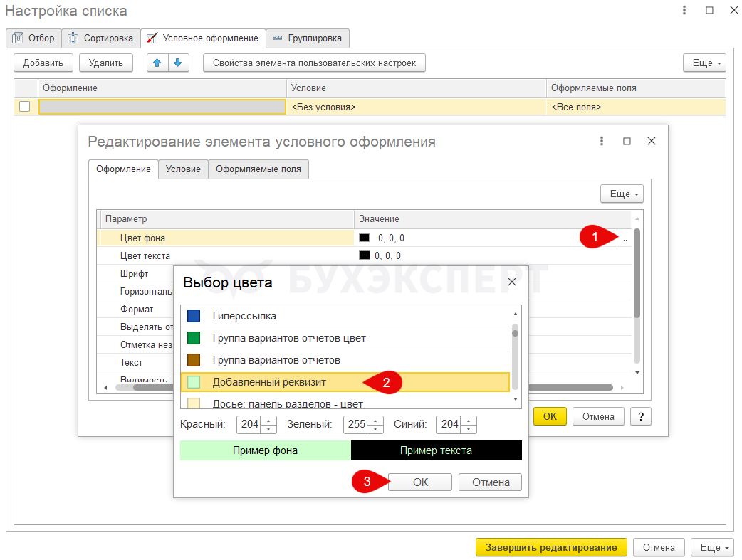Open the three-dot menu in editing dialog
Viewport: 742px width, 560px height.
tap(602, 141)
